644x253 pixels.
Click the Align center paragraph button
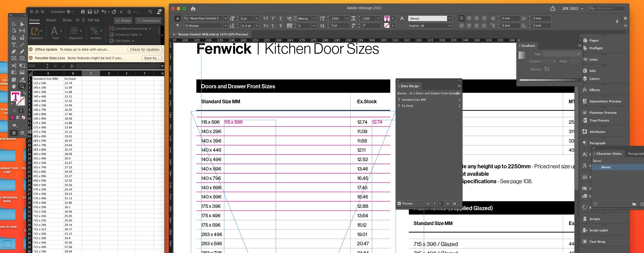coord(469,18)
